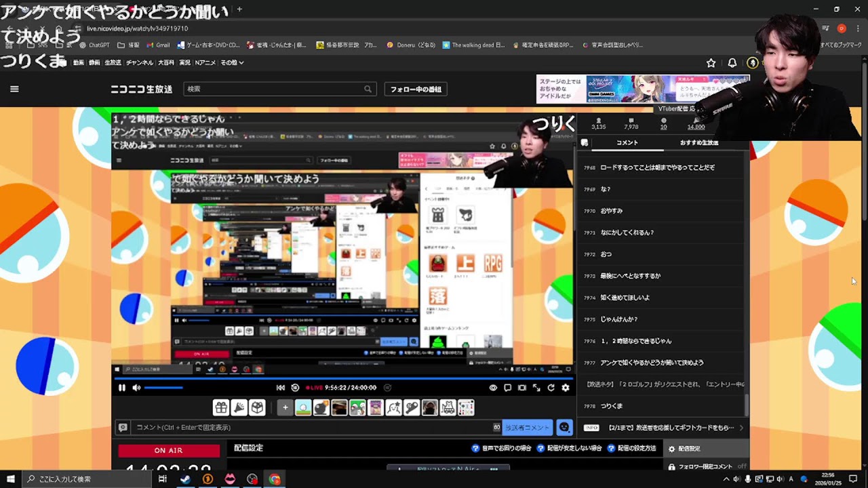Pause the live stream playback

[x=122, y=388]
